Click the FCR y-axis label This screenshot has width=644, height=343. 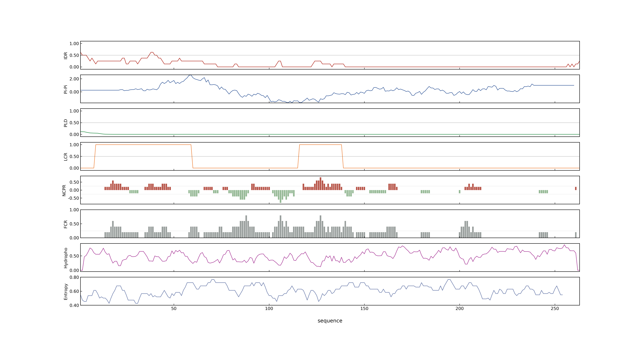click(66, 224)
